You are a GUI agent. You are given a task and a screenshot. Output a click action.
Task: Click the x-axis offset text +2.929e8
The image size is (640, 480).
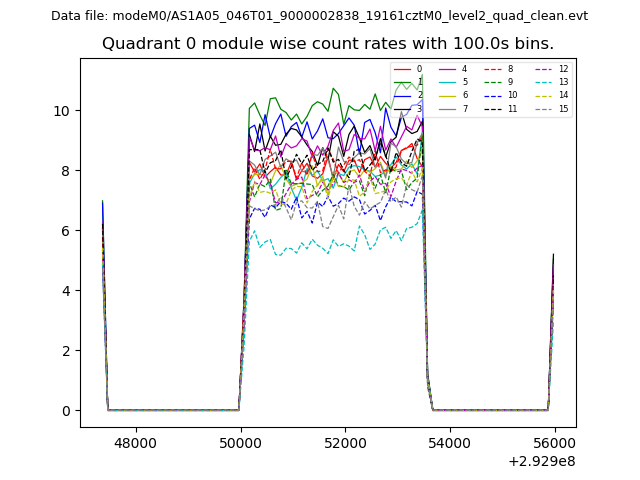click(542, 461)
